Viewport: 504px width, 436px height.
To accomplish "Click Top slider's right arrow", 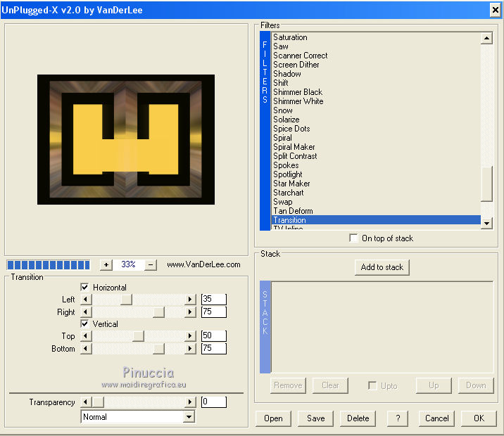I will (x=190, y=336).
